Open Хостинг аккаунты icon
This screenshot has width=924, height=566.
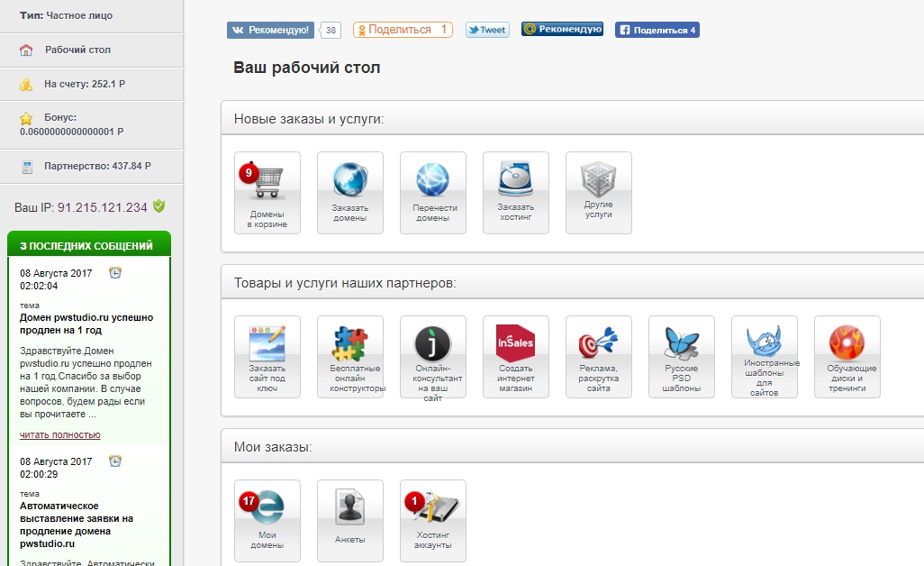(432, 520)
